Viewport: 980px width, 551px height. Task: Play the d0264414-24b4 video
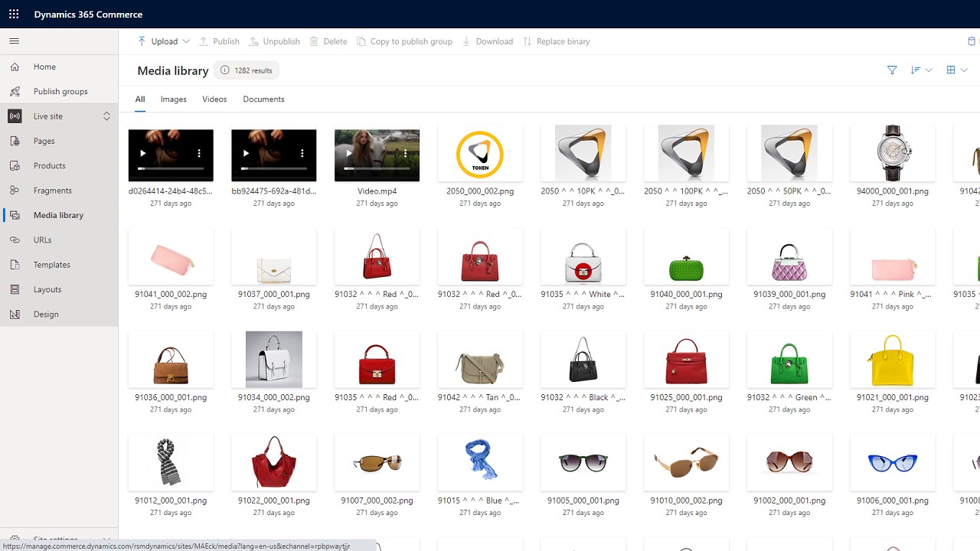tap(142, 153)
